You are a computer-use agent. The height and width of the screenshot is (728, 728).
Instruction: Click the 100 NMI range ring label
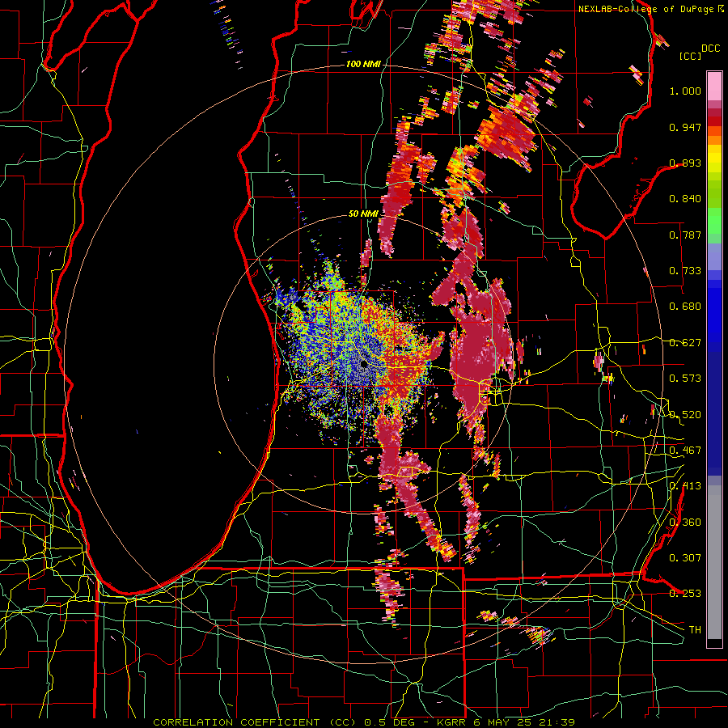363,64
